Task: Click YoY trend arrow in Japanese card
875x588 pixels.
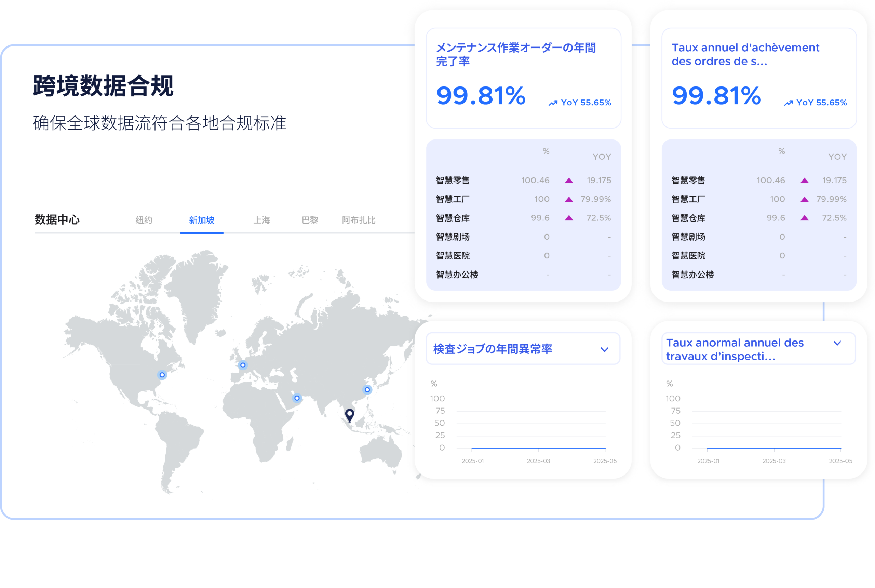Action: click(553, 103)
